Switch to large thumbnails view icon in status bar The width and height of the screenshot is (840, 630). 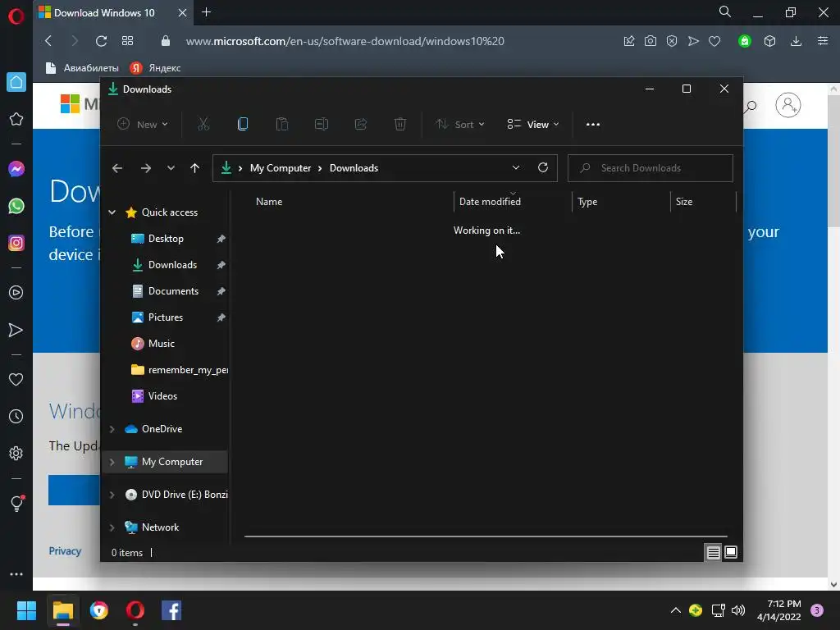tap(731, 552)
